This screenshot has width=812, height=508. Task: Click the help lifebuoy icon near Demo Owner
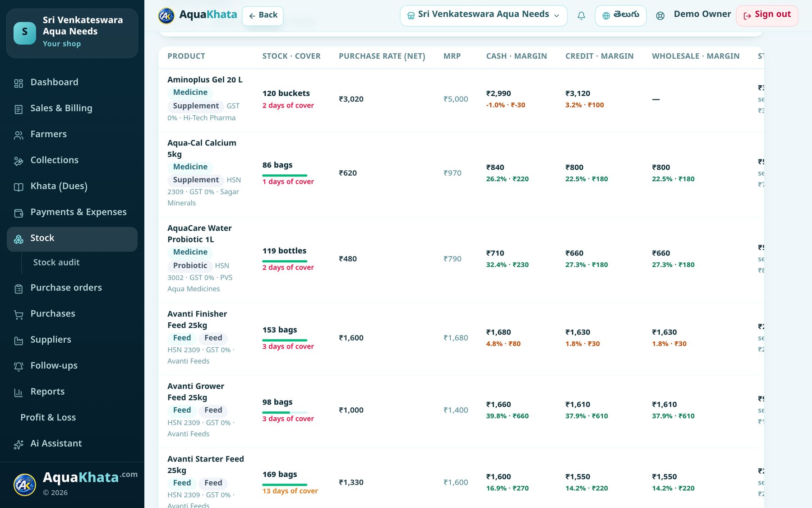[x=660, y=16]
